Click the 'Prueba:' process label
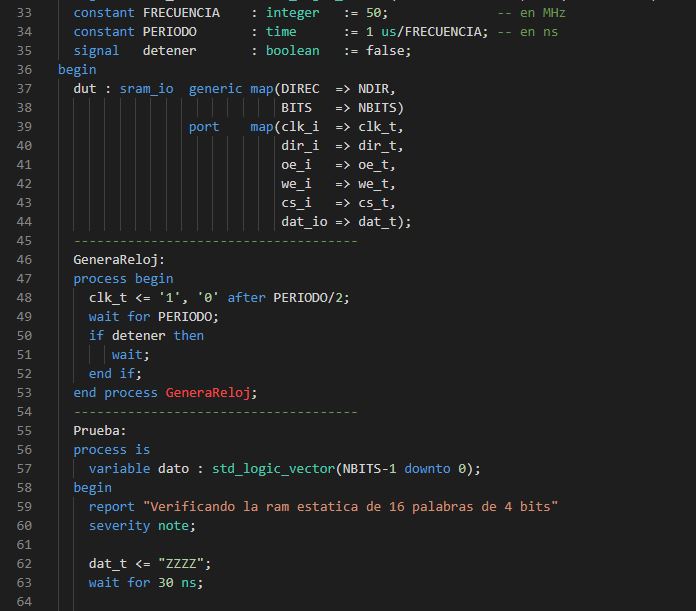Image resolution: width=696 pixels, height=611 pixels. [x=100, y=431]
